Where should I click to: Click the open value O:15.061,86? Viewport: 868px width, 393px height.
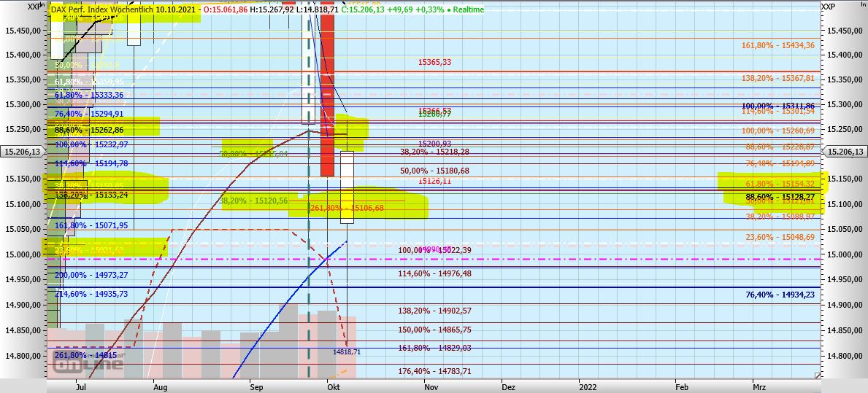(226, 9)
